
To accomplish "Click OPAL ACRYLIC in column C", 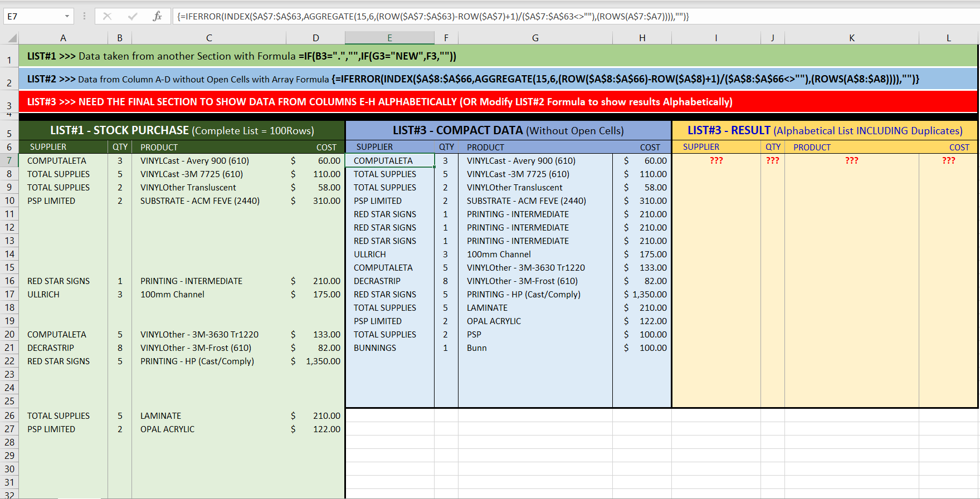I will point(168,429).
